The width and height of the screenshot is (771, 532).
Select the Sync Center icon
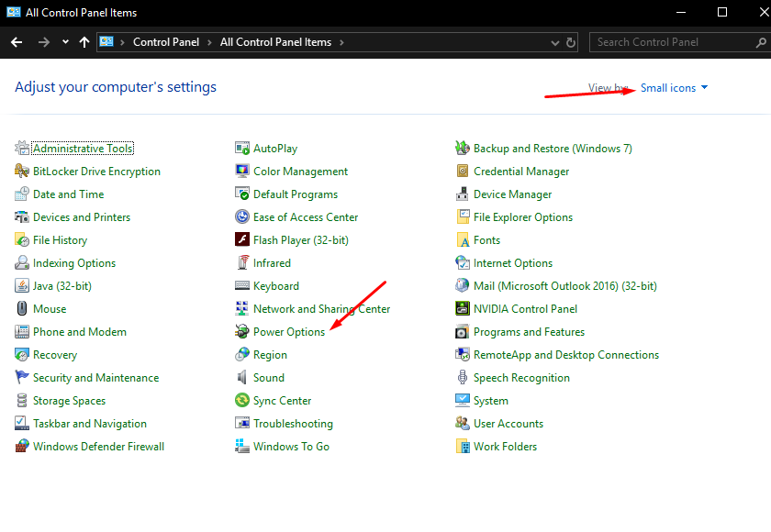242,401
